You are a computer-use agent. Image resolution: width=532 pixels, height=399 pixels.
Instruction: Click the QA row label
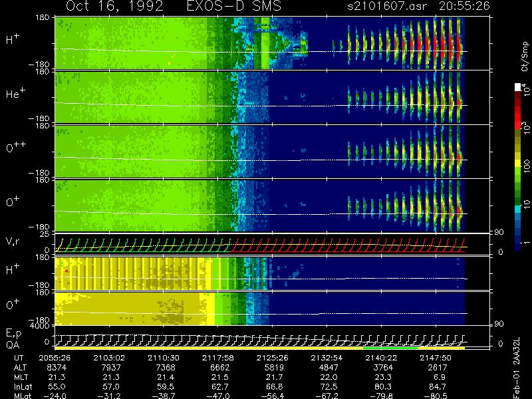(x=13, y=345)
